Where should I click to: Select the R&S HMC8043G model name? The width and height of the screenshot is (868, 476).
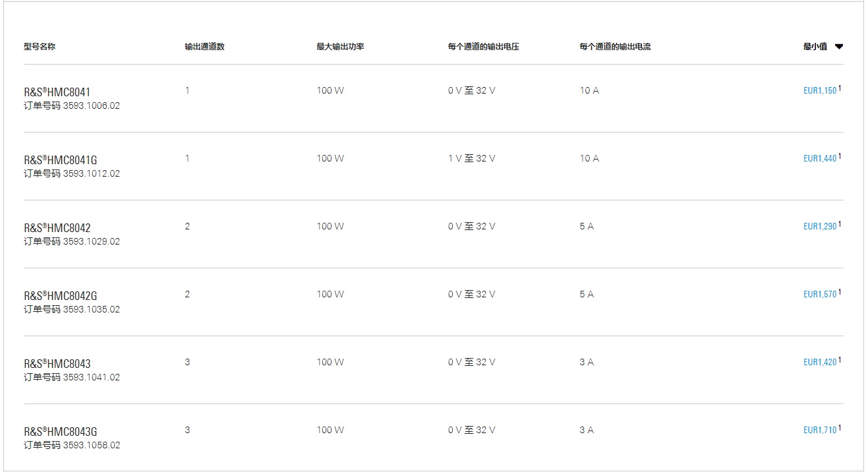click(x=61, y=432)
